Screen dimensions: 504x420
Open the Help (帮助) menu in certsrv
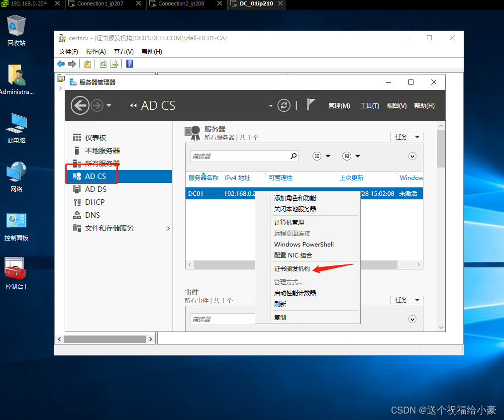[152, 52]
